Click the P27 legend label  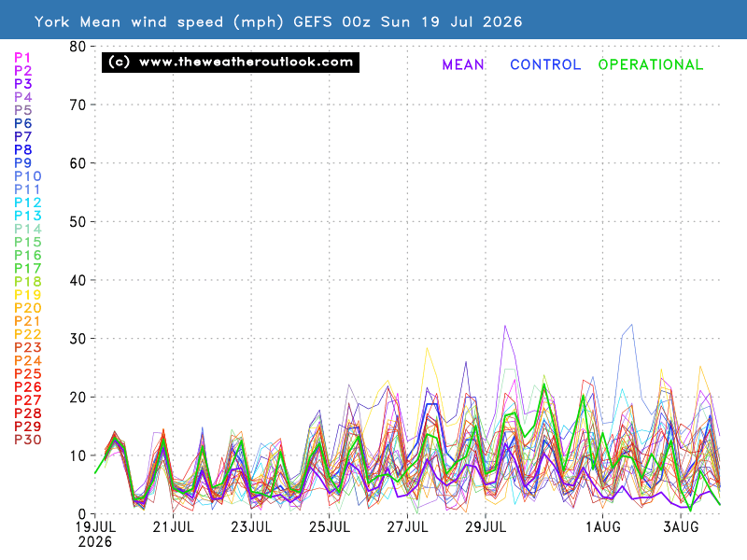pos(28,400)
